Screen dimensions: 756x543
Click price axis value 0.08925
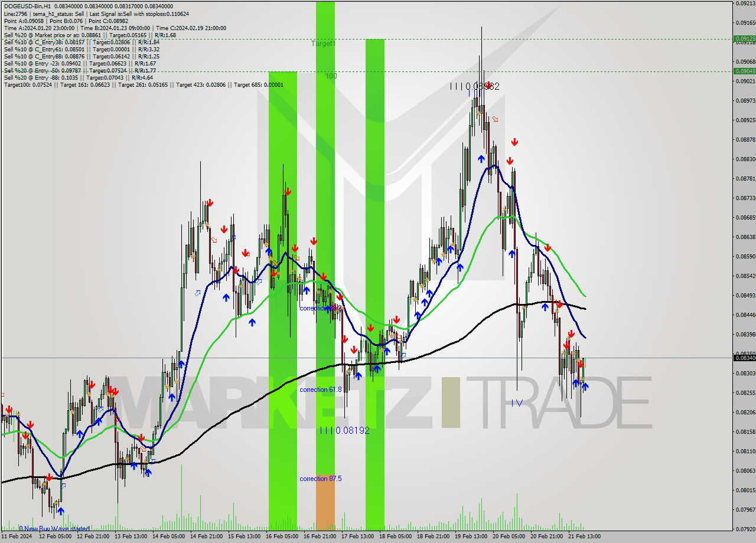click(746, 120)
